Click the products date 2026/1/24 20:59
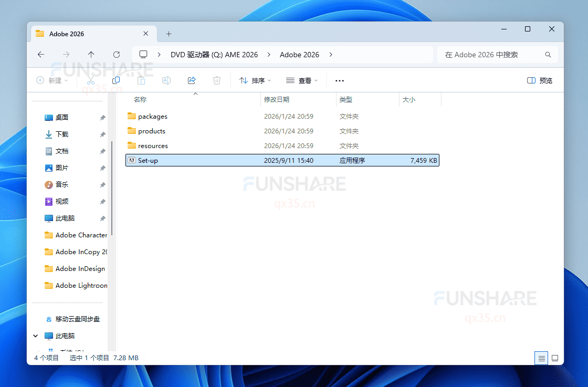The height and width of the screenshot is (387, 588). point(289,131)
